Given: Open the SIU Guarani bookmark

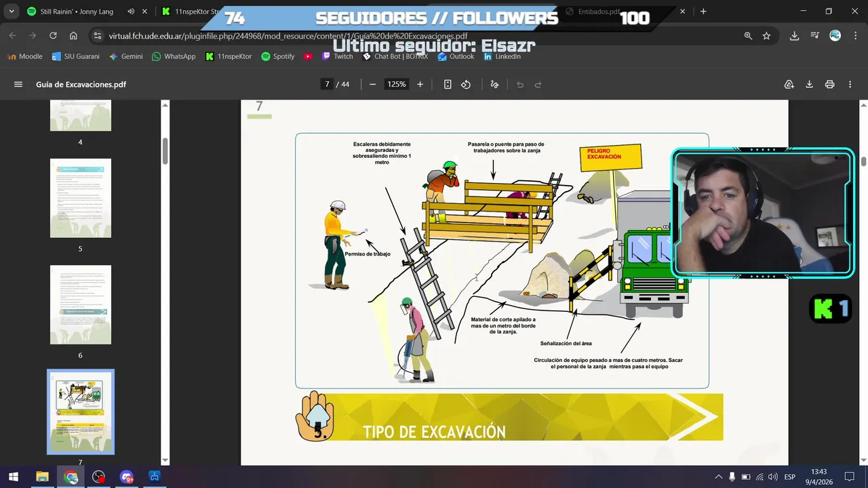Looking at the screenshot, I should [x=76, y=56].
